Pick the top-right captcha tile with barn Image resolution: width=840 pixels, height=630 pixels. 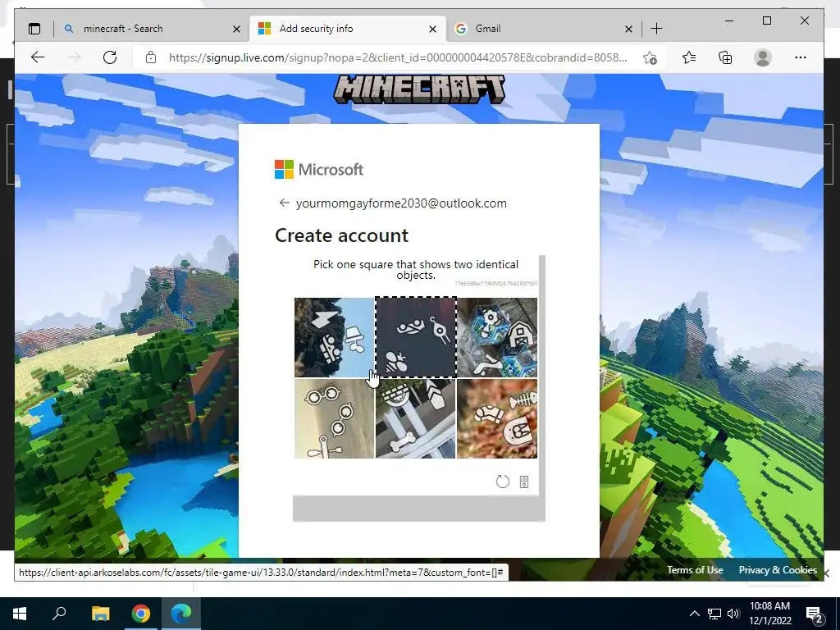pos(497,337)
